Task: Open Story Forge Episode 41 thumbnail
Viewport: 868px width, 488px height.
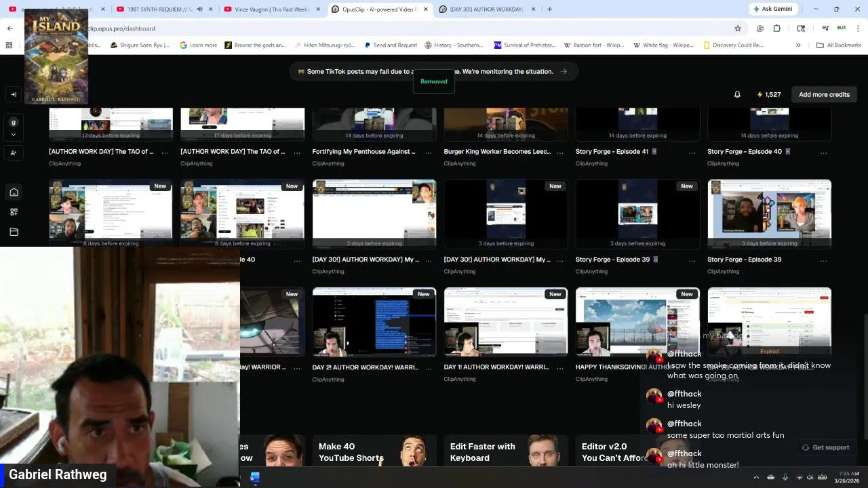Action: (637, 124)
